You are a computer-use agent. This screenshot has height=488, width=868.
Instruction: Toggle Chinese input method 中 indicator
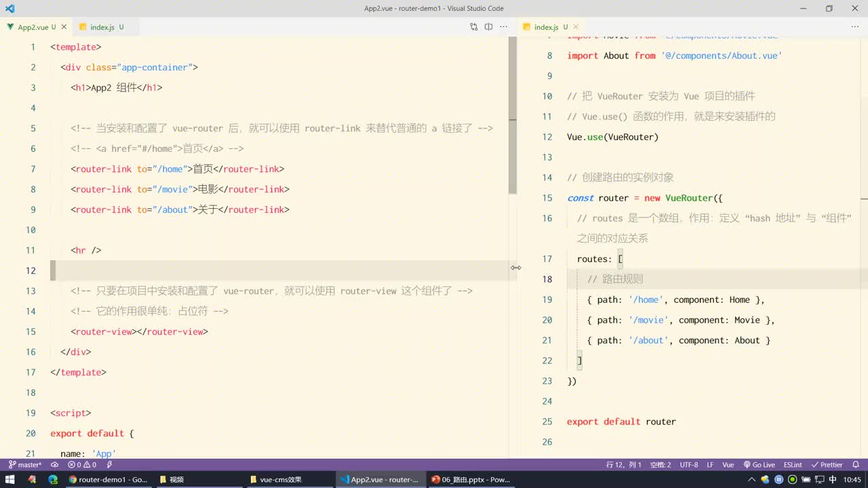pos(832,479)
